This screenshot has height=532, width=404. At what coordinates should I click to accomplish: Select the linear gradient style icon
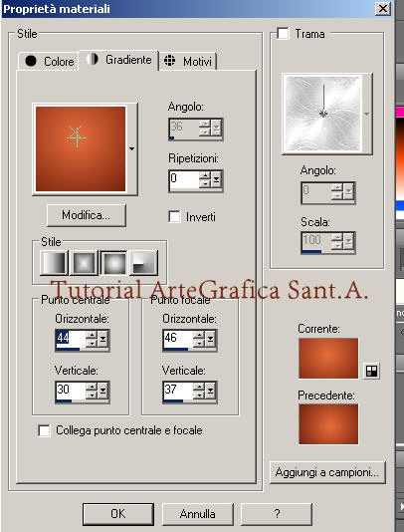54,263
